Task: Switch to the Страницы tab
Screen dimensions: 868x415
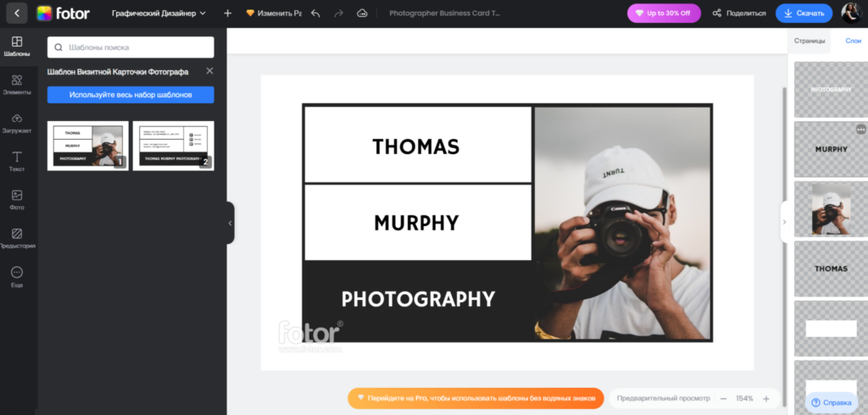Action: coord(810,41)
